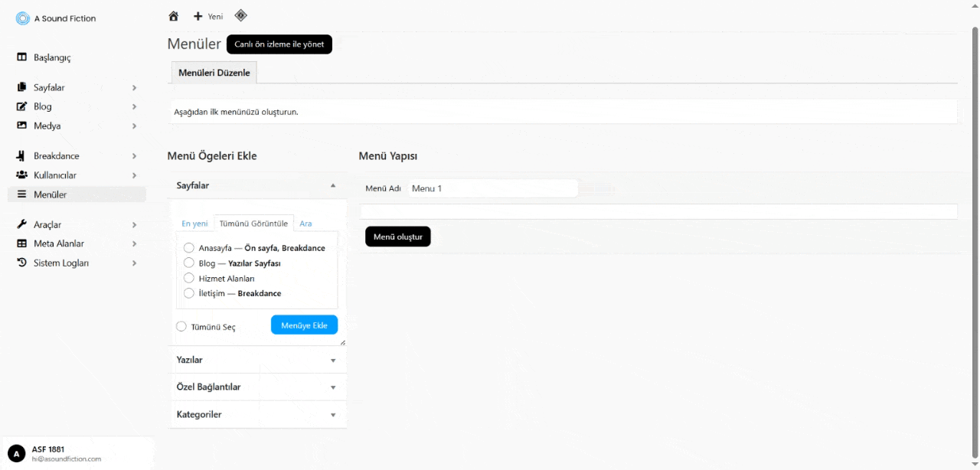Check the Hizmet Alanları page option
980x470 pixels.
pyautogui.click(x=189, y=279)
